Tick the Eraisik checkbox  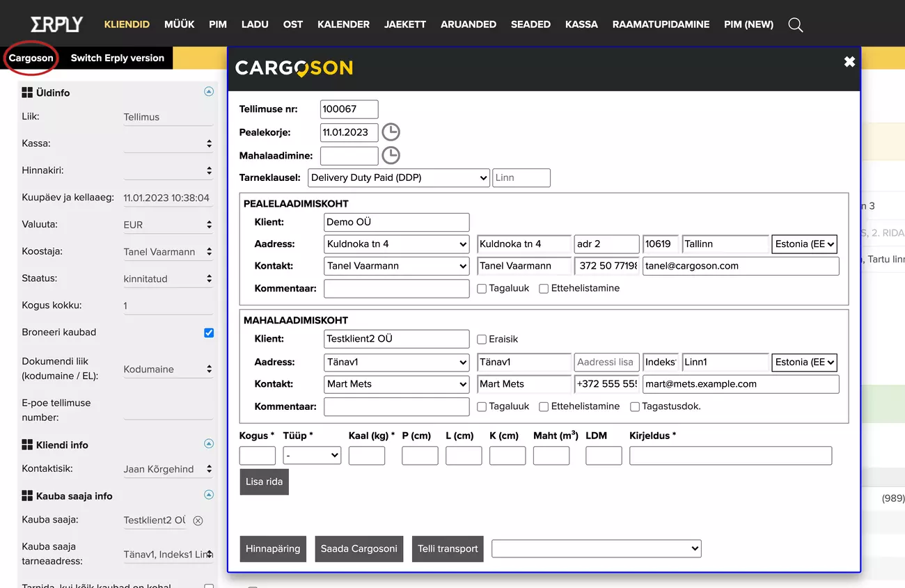point(482,340)
